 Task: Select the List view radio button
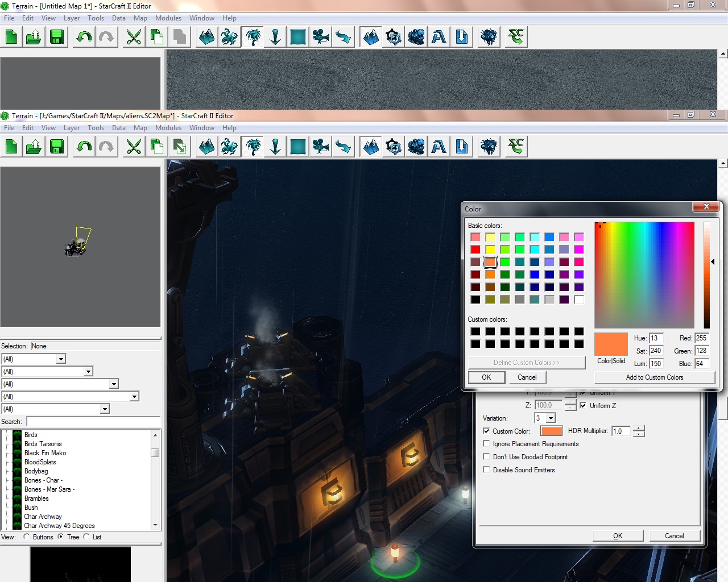click(x=86, y=537)
